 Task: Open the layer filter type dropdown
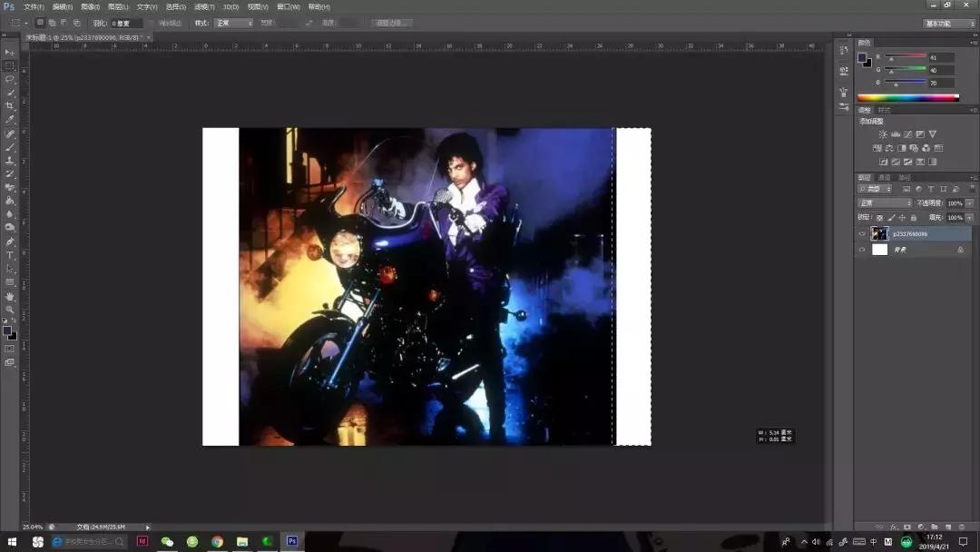click(x=887, y=188)
